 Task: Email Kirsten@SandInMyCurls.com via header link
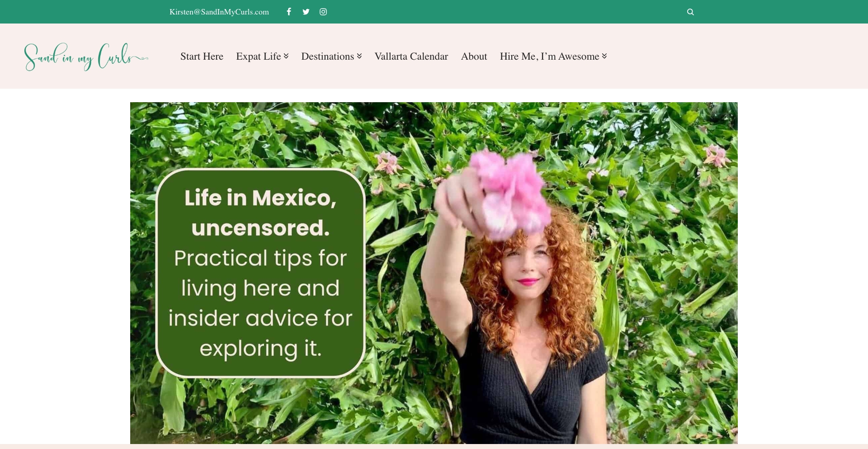(x=219, y=11)
